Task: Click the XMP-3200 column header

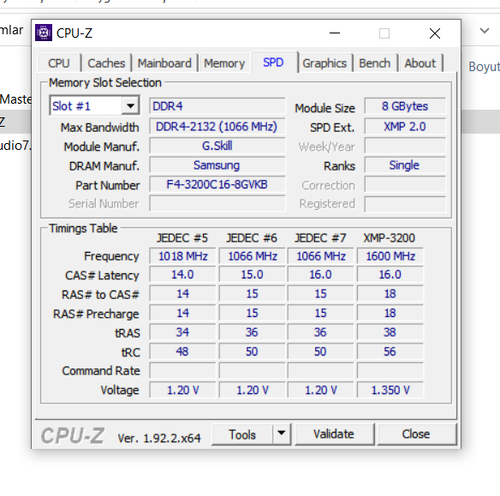Action: tap(389, 238)
